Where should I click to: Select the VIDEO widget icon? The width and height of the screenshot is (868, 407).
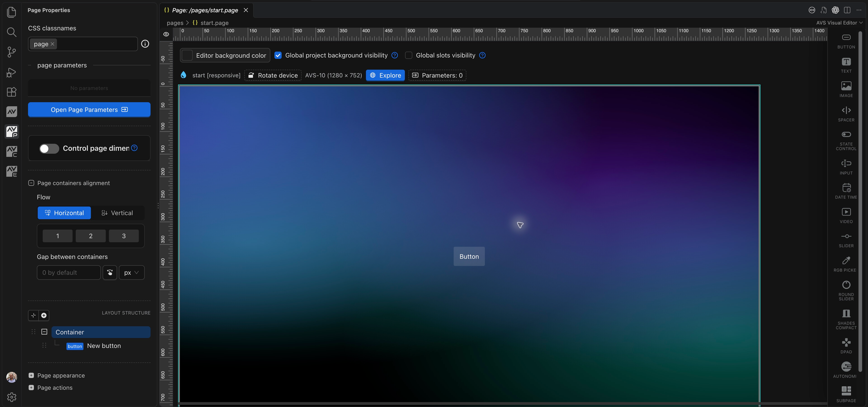(846, 212)
